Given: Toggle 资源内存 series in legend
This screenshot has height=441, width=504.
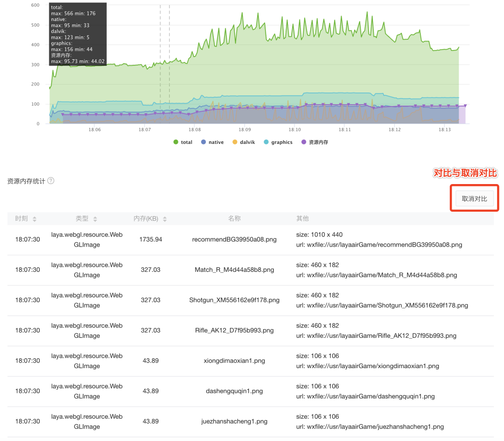Looking at the screenshot, I should click(315, 142).
